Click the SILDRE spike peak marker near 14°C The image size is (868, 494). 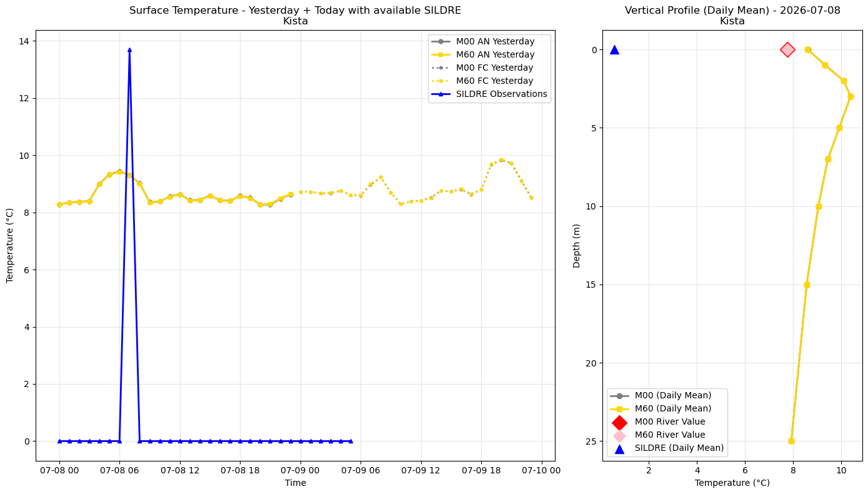pyautogui.click(x=129, y=49)
